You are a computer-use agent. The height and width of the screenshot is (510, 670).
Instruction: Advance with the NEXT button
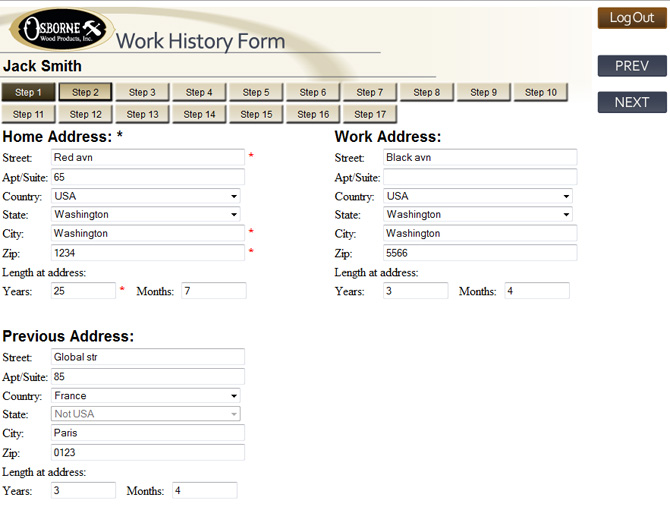point(631,102)
